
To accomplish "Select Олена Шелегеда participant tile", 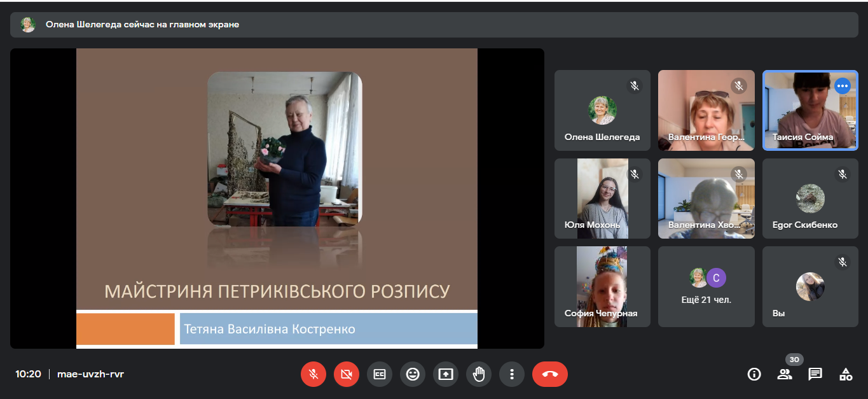I will click(602, 110).
